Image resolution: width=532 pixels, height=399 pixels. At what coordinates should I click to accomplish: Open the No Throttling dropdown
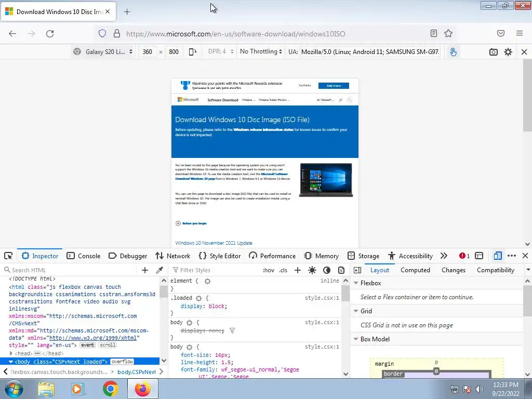tap(261, 51)
